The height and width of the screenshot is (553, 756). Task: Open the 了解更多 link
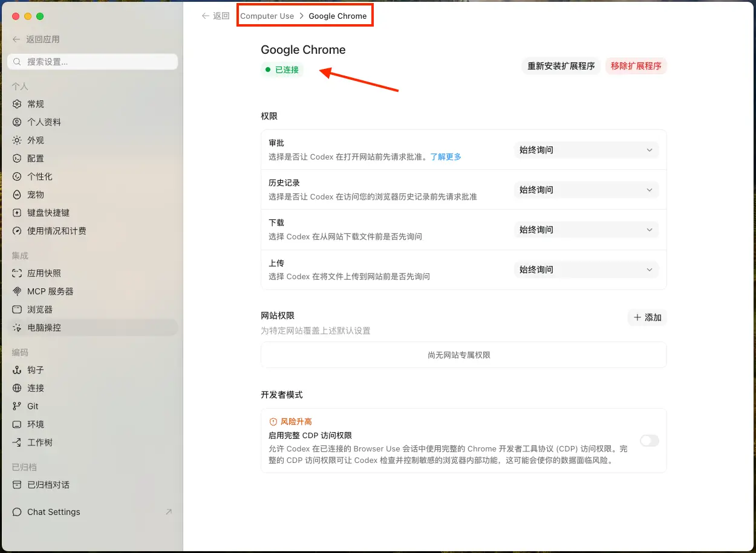446,157
